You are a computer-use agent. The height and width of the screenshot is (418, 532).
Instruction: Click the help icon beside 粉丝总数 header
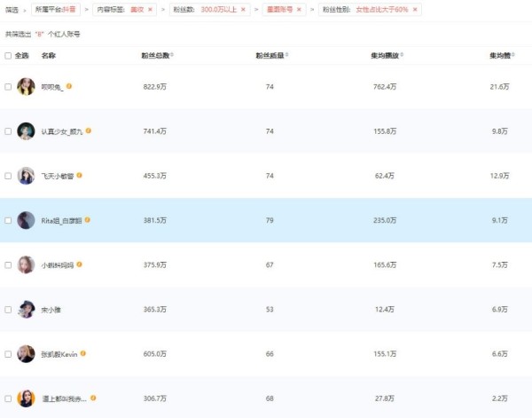172,55
